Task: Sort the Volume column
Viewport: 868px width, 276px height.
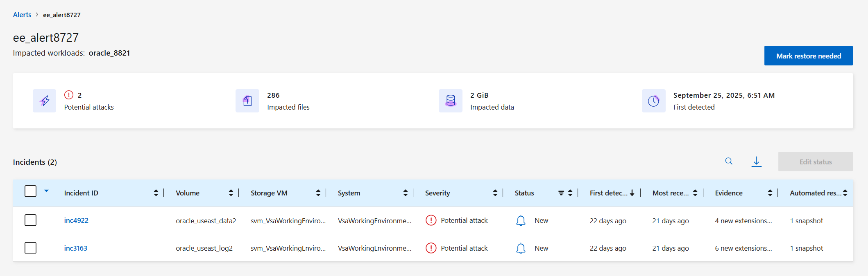Action: point(231,193)
